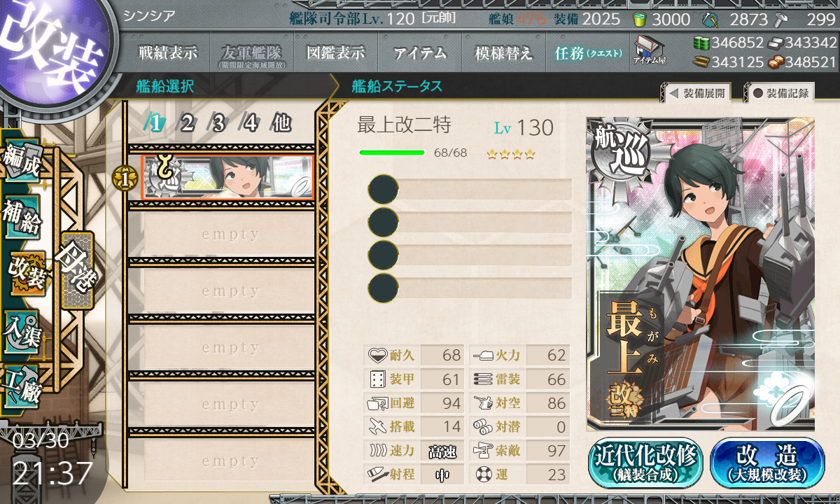
Task: Open the 任務 (クエスト) quest menu
Action: click(x=588, y=52)
